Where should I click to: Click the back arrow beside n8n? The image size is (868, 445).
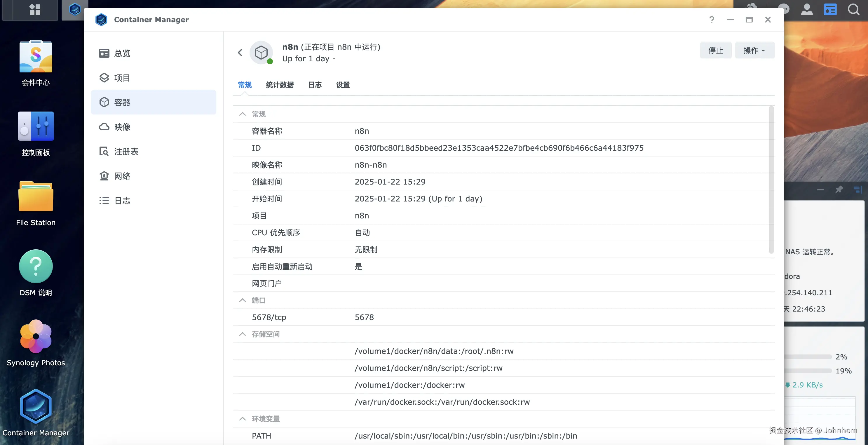[240, 53]
